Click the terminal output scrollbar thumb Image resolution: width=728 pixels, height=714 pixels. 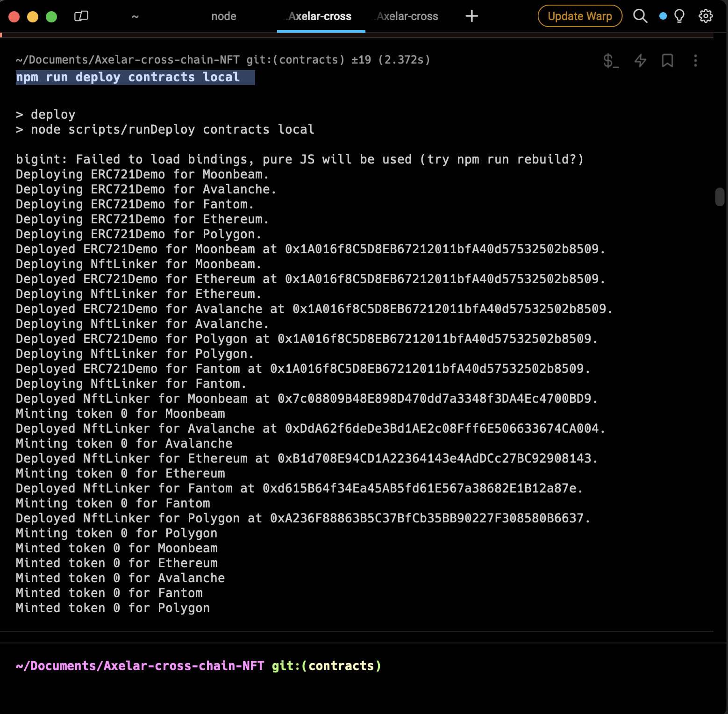tap(720, 197)
